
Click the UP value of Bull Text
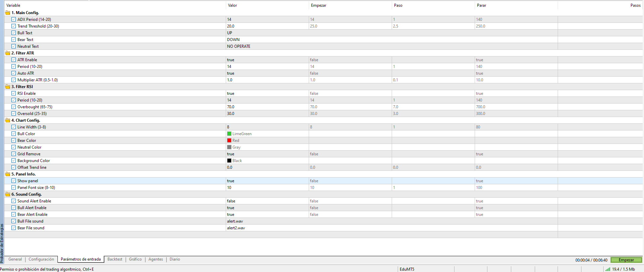click(229, 33)
